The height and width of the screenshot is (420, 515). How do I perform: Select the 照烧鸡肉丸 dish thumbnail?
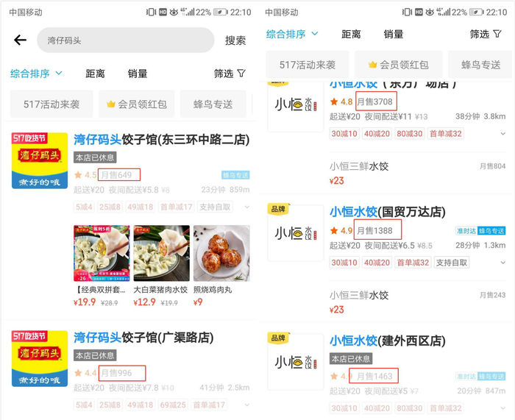221,253
